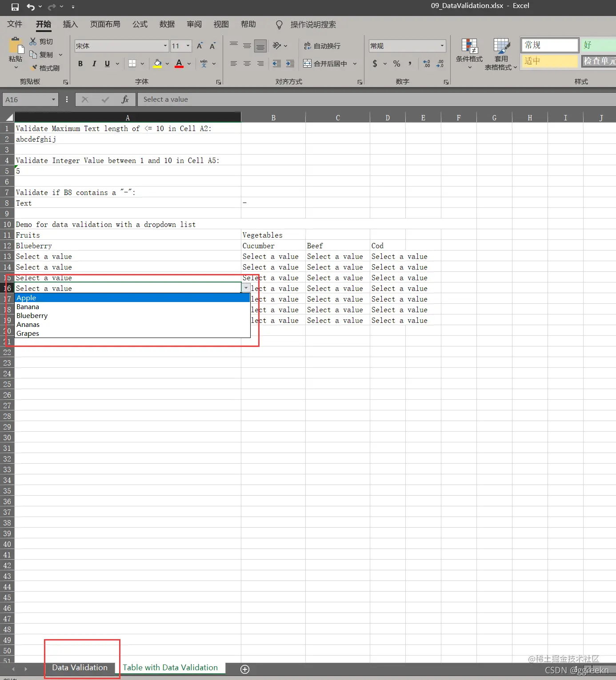
Task: Align text left
Action: pyautogui.click(x=234, y=64)
